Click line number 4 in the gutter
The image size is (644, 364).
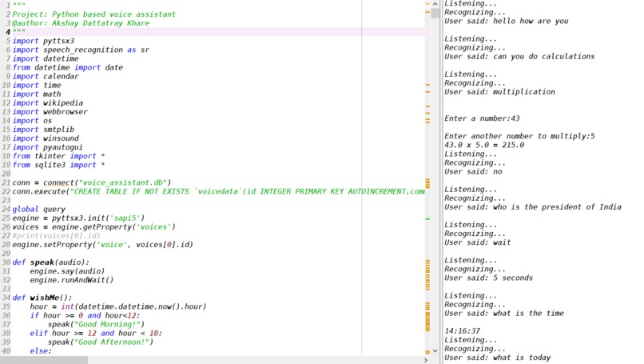point(8,32)
